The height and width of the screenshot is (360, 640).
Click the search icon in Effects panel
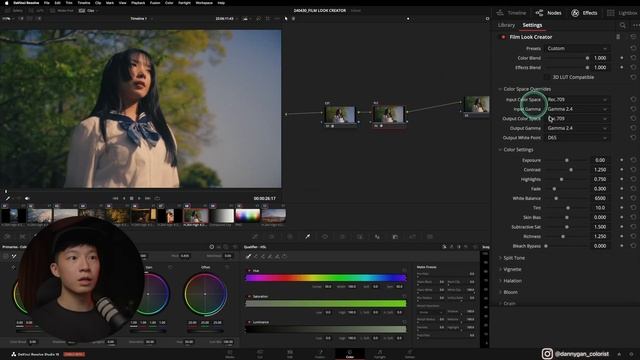pyautogui.click(x=622, y=25)
